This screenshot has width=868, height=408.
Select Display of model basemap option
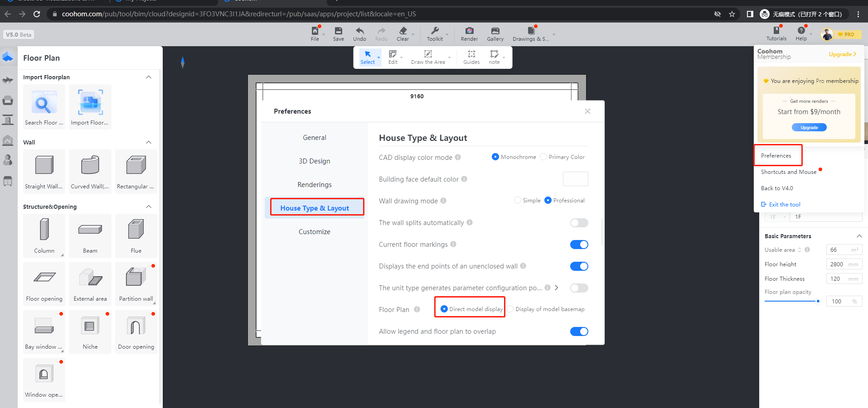click(x=510, y=309)
